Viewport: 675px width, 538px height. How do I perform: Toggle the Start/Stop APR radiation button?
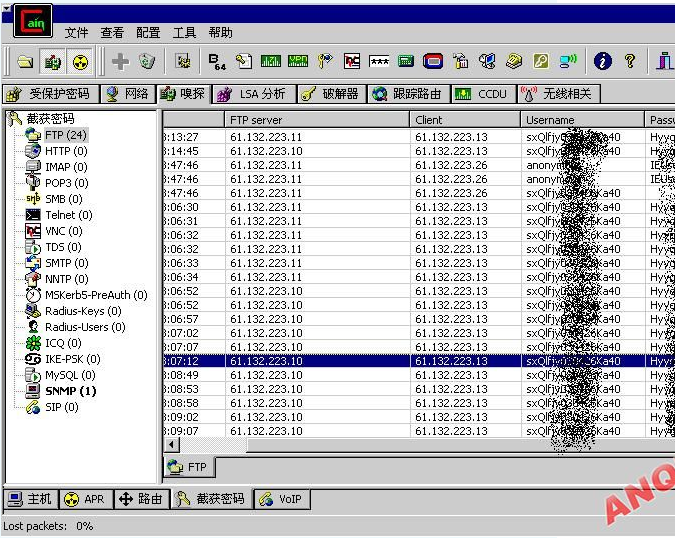81,62
